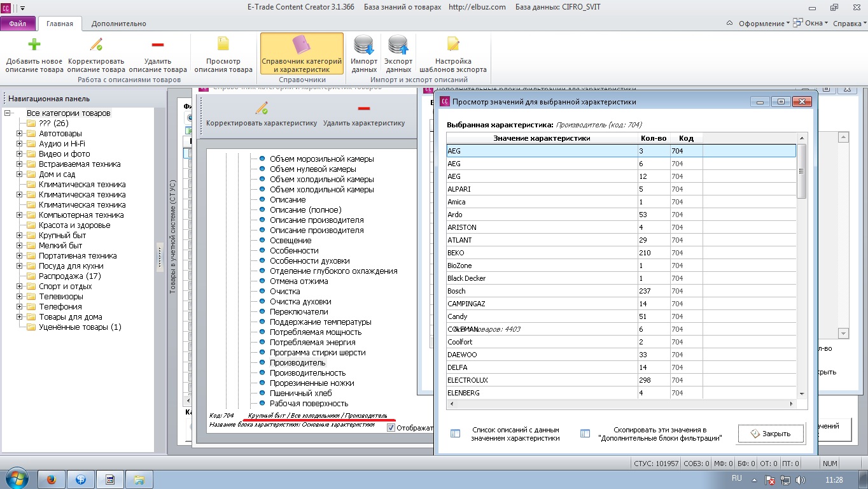Screen dimensions: 868x489
Task: Launch Импорт данных from the ribbon
Action: [x=364, y=55]
